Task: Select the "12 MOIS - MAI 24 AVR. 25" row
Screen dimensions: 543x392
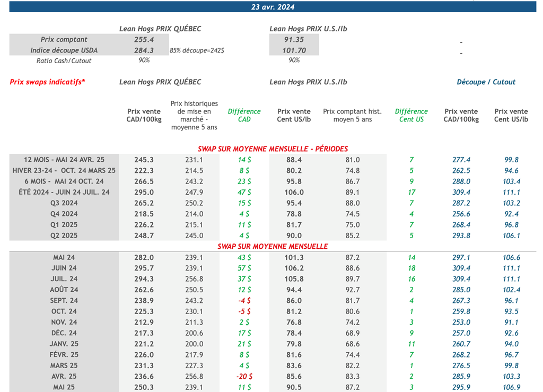Action: point(64,160)
